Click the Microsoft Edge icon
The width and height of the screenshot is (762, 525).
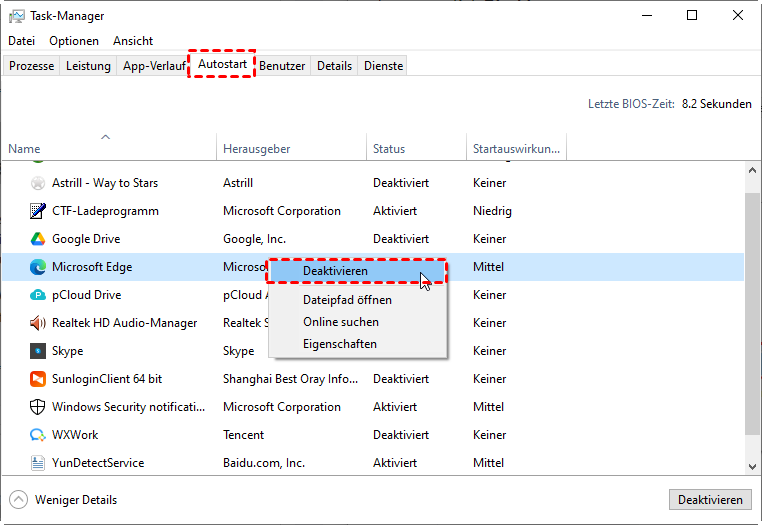tap(37, 267)
